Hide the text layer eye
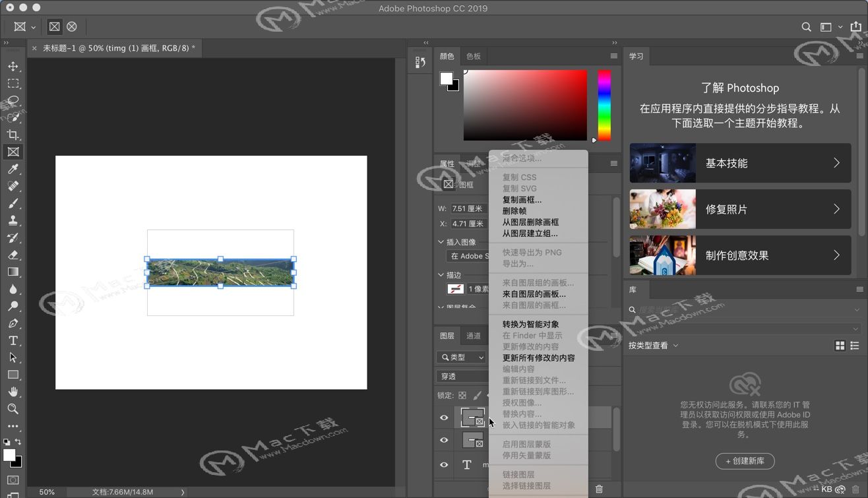Viewport: 868px width, 498px height. [444, 464]
